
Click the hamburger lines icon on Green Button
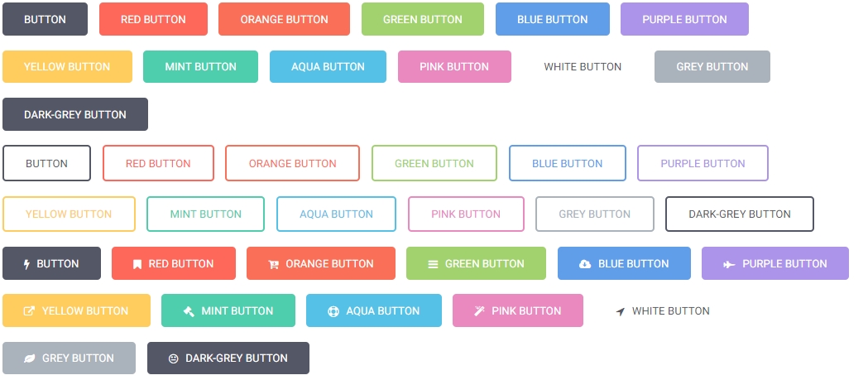point(433,264)
